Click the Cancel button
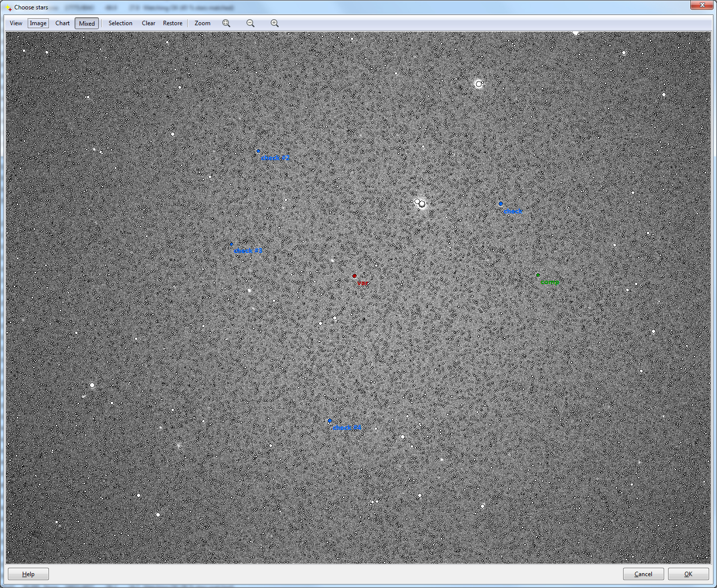This screenshot has height=588, width=717. (x=643, y=574)
